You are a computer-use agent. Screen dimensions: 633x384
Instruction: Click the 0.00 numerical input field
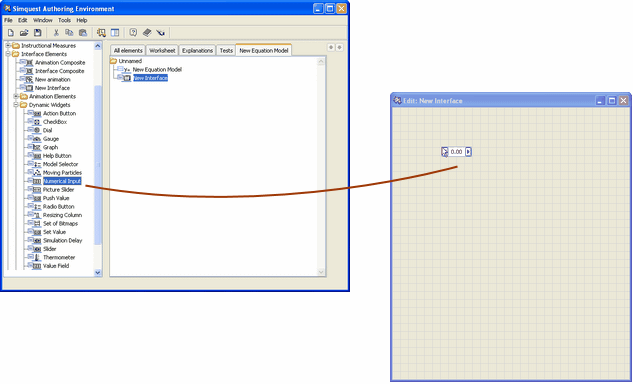coord(457,152)
